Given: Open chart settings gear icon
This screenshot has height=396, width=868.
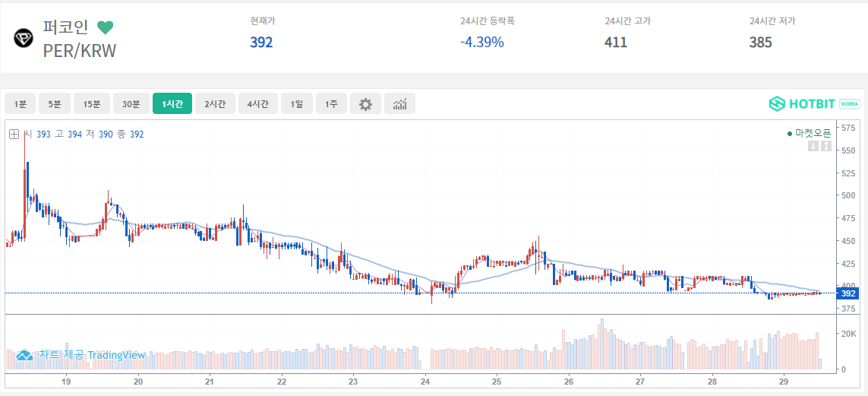Looking at the screenshot, I should pos(365,103).
